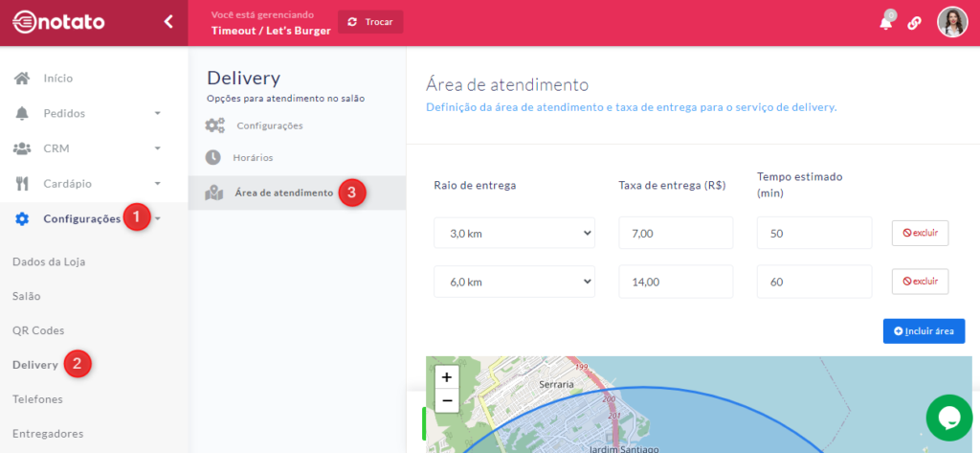Click excluir for the 3,0 km row
Screen dimensions: 980x453
920,233
